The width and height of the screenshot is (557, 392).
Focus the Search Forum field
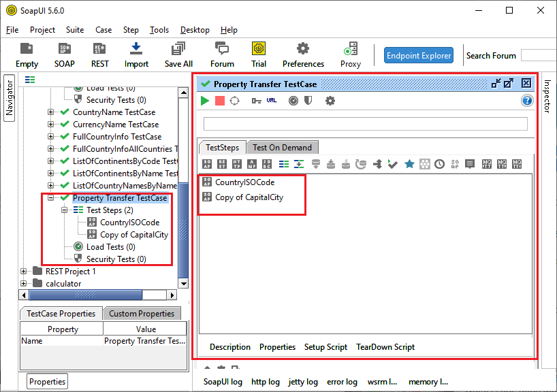(539, 55)
